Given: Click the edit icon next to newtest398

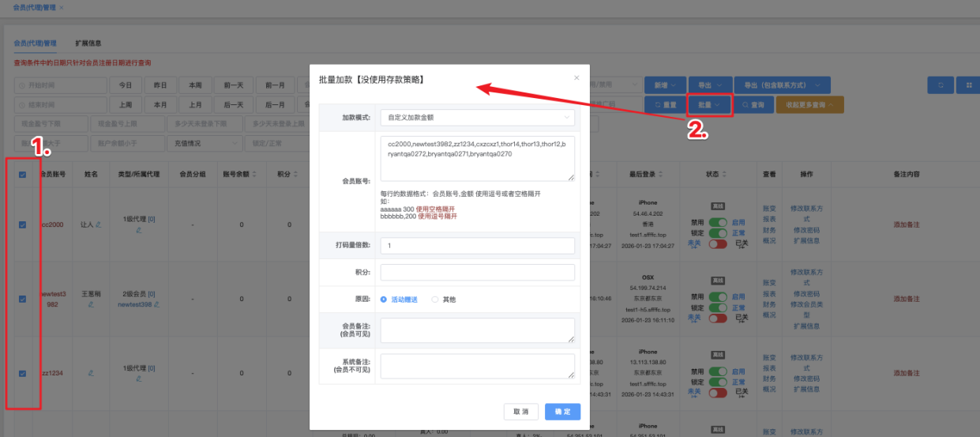Looking at the screenshot, I should point(156,304).
